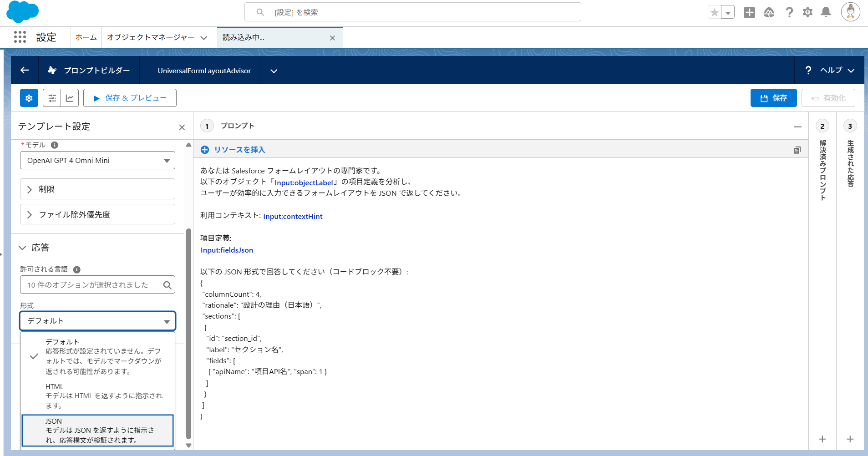
Task: Open the chart icon next to the sliders icon
Action: tap(70, 97)
